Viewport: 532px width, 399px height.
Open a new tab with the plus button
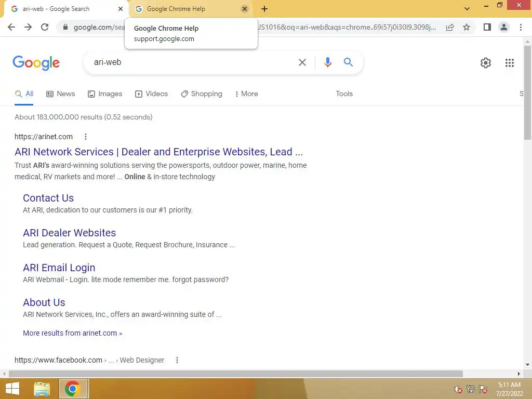[264, 9]
